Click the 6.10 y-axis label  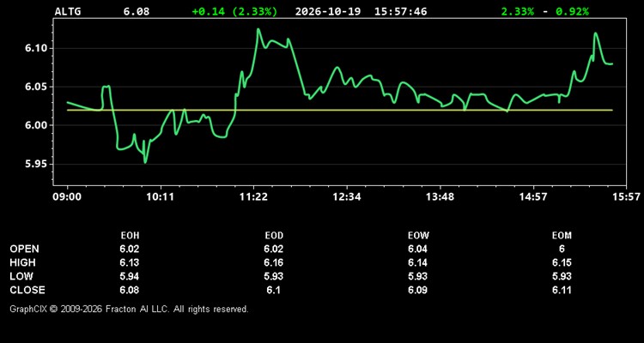point(36,48)
